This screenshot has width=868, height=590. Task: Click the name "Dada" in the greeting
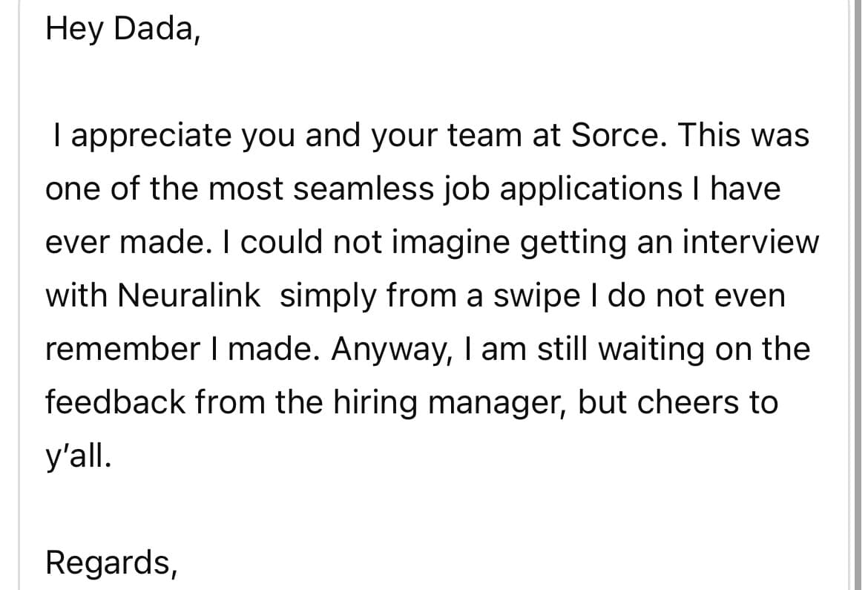154,29
